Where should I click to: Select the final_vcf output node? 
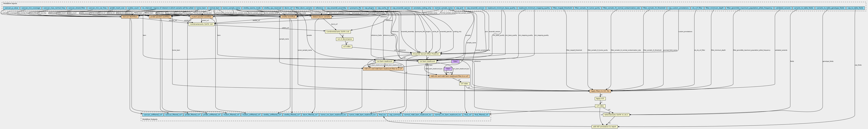[468, 115]
